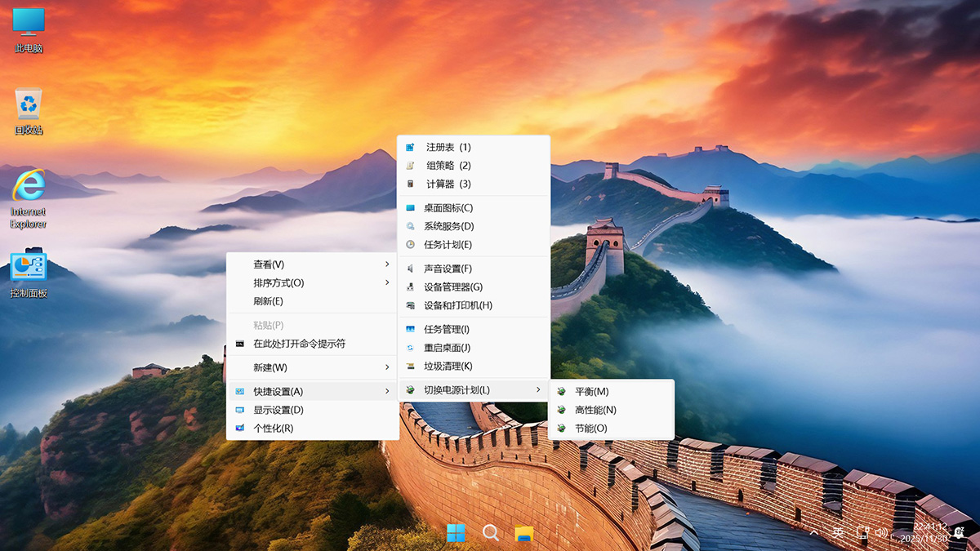
Task: Open the 回收站 (Recycle Bin) icon
Action: click(x=29, y=102)
